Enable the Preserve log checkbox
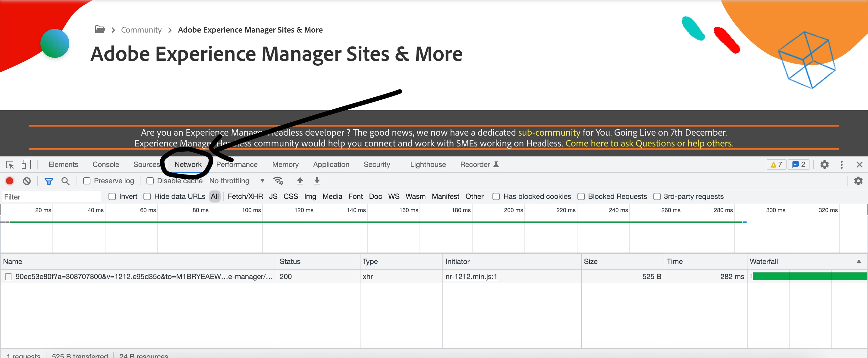 click(x=87, y=181)
